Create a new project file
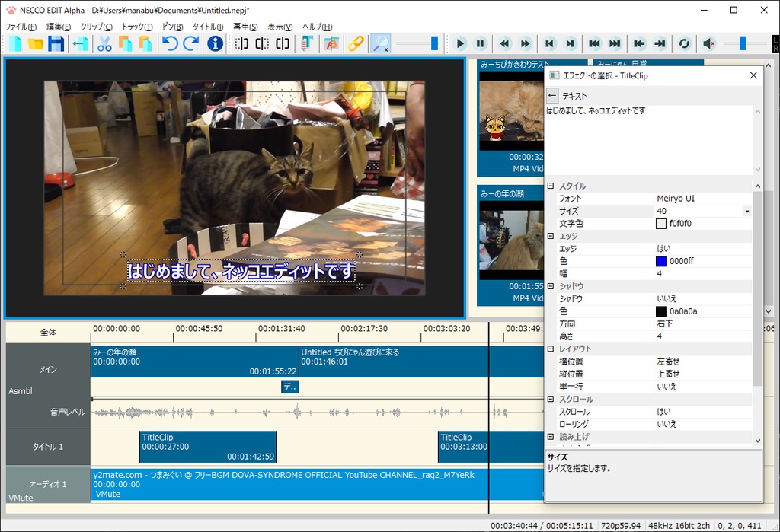This screenshot has height=532, width=780. [x=15, y=43]
